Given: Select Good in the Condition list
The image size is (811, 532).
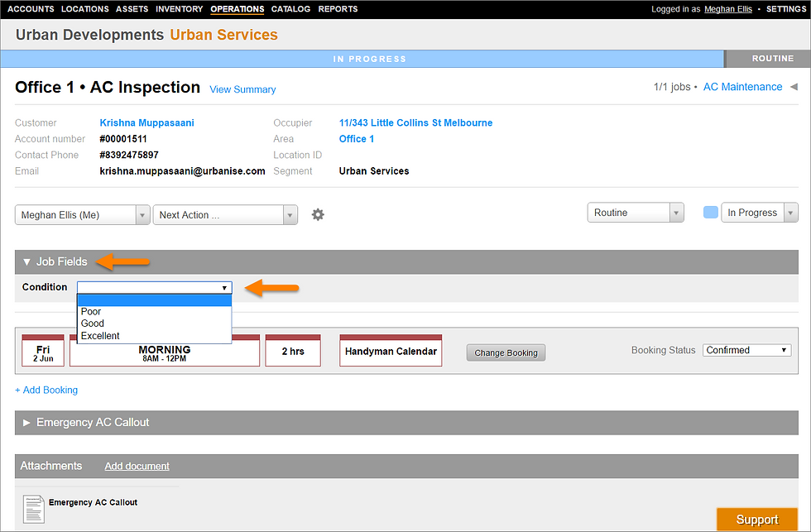Looking at the screenshot, I should [154, 324].
